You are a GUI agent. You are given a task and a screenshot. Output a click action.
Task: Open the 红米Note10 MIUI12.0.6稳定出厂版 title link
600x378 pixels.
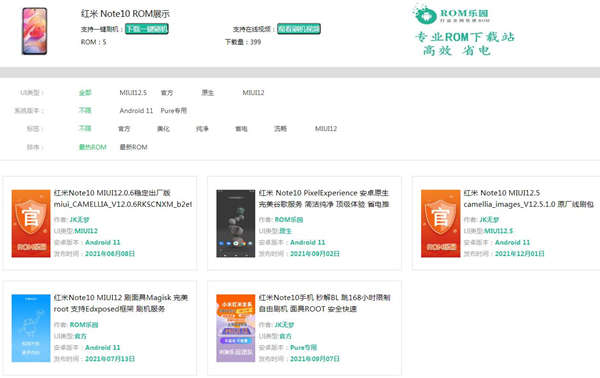123,199
